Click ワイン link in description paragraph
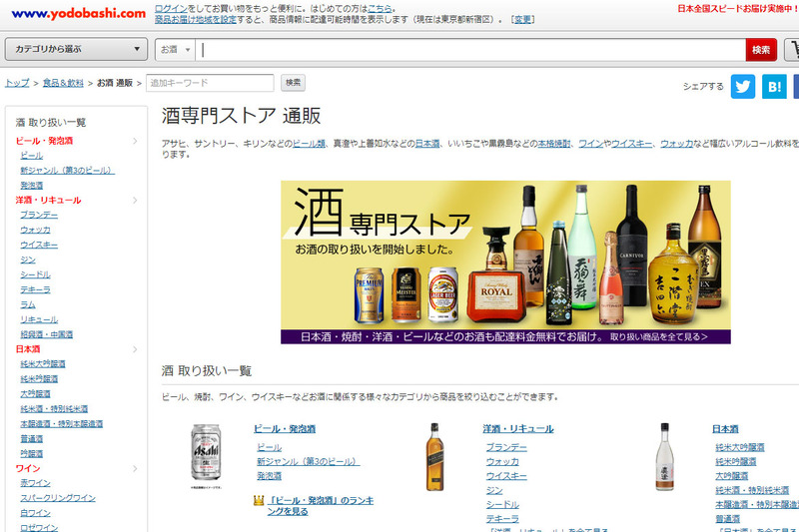Viewport: 799px width, 532px height. point(590,144)
